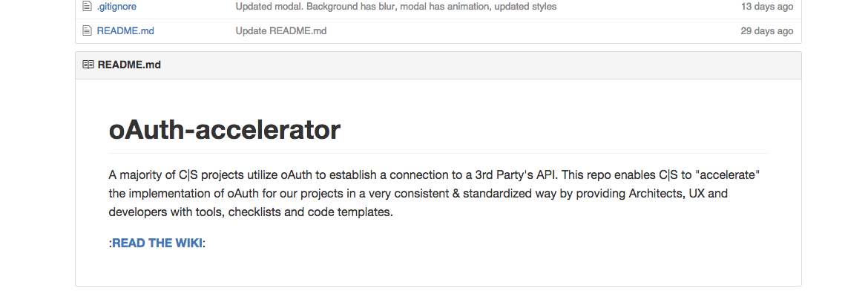The image size is (868, 297).
Task: Open the 'Update README.md' commit message
Action: tap(280, 31)
